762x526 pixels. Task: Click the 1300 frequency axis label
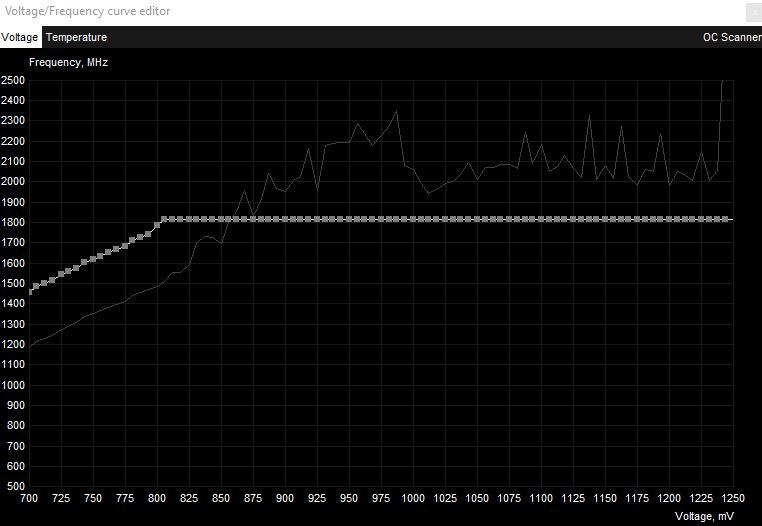click(x=13, y=324)
